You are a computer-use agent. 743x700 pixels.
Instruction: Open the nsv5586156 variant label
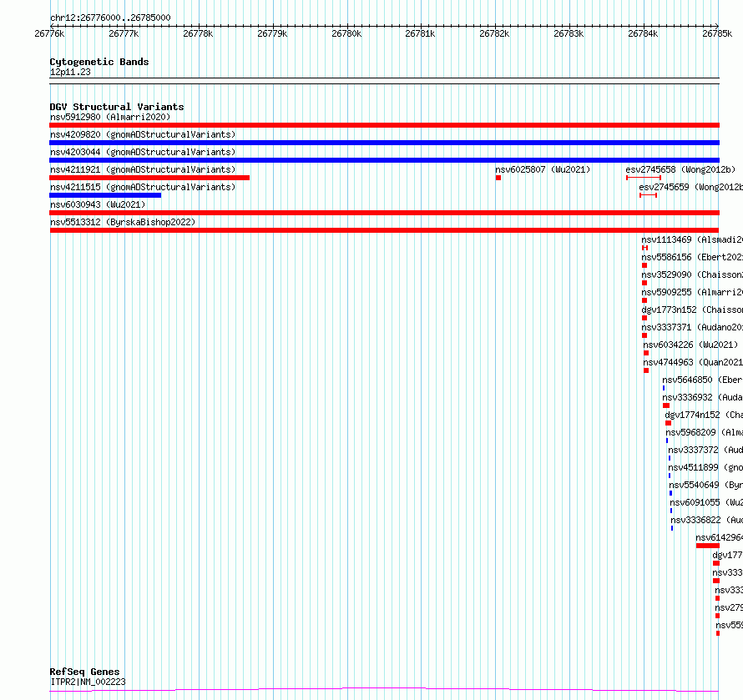point(692,257)
